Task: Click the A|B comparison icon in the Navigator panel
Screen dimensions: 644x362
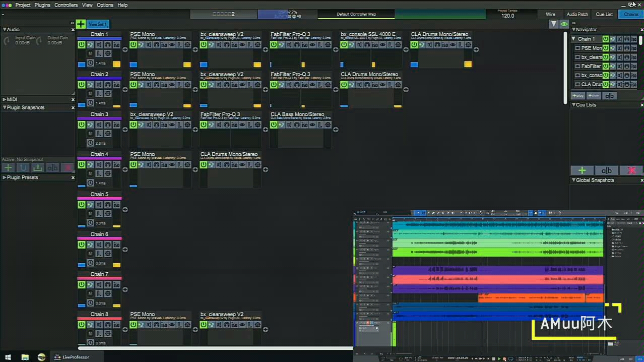Action: (x=610, y=95)
